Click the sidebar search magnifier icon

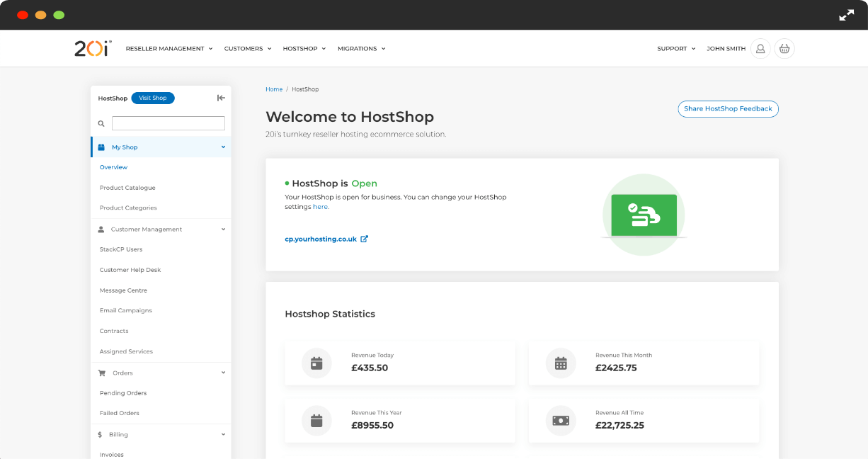[x=101, y=123]
